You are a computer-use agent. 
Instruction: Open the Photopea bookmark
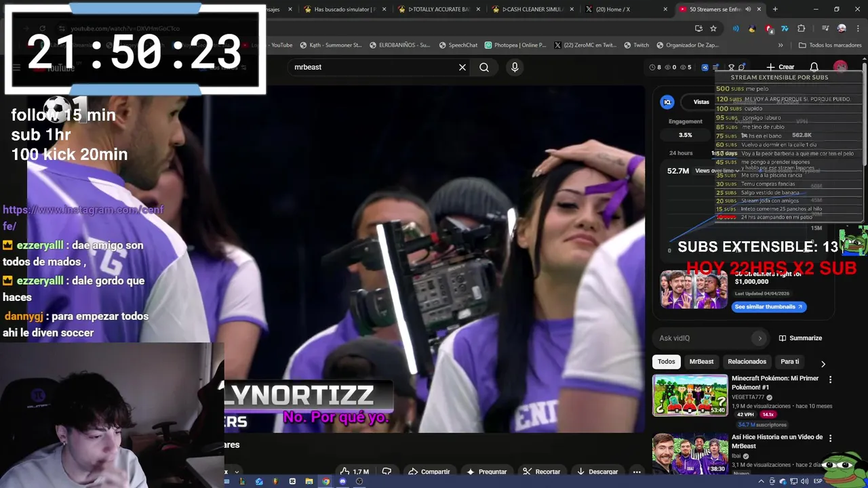click(x=515, y=45)
